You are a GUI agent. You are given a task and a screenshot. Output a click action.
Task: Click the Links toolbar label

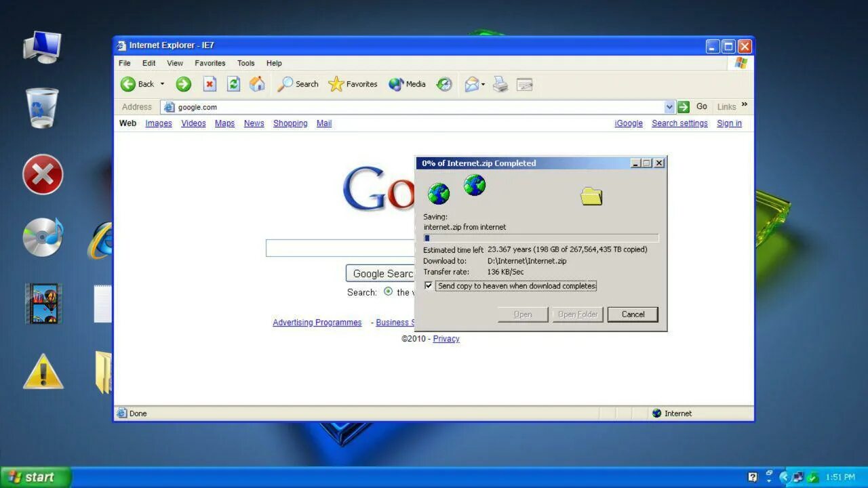[x=726, y=107]
